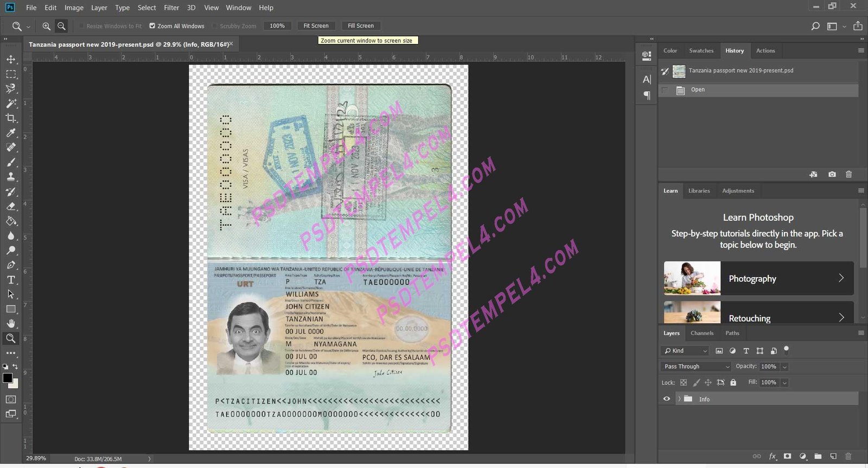868x468 pixels.
Task: Click the Fill Screen button
Action: (361, 26)
